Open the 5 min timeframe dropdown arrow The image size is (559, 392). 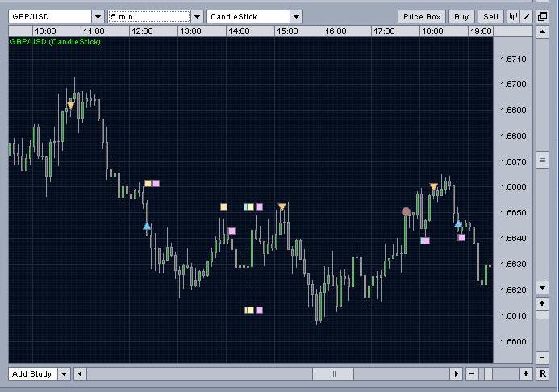point(197,17)
